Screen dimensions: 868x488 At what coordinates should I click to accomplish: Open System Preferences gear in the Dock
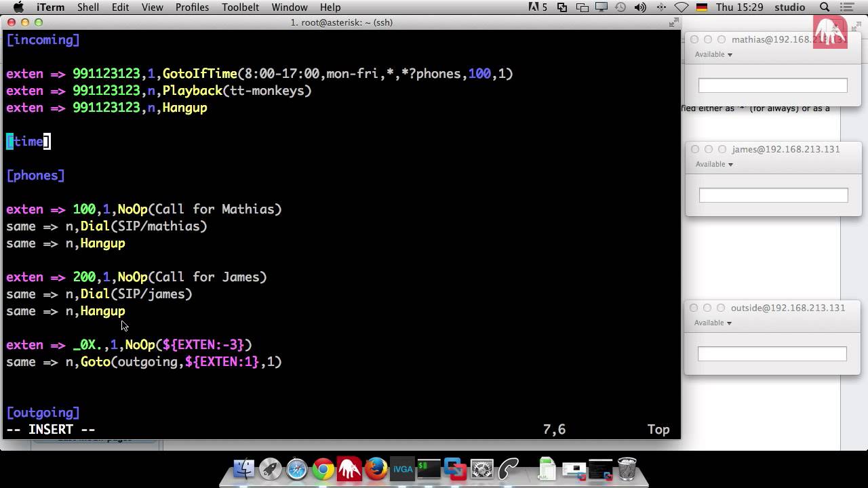point(481,469)
